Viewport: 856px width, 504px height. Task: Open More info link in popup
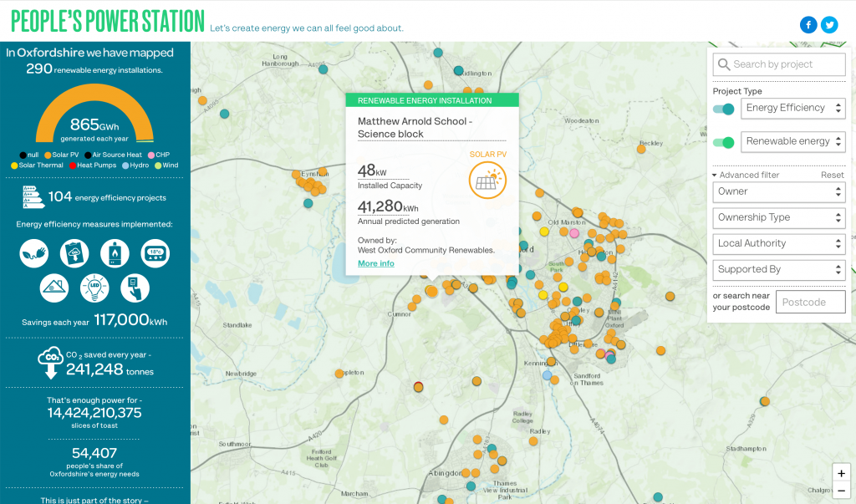point(375,264)
